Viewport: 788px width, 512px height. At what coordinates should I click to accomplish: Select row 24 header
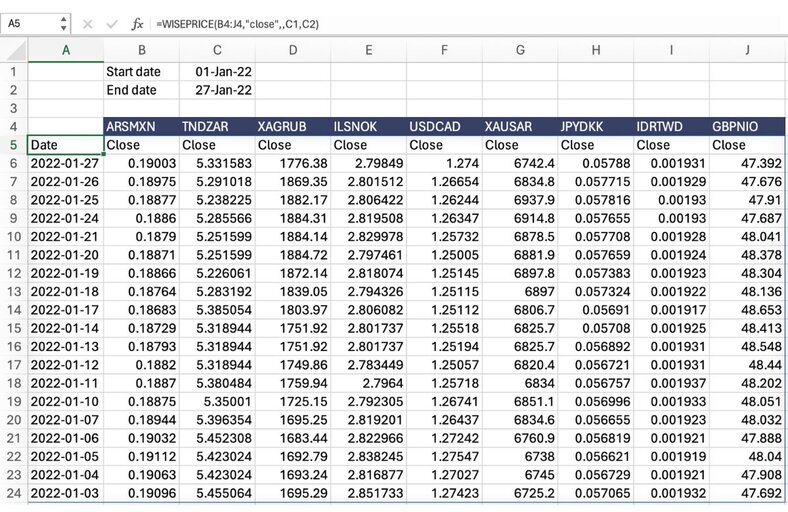coord(13,494)
